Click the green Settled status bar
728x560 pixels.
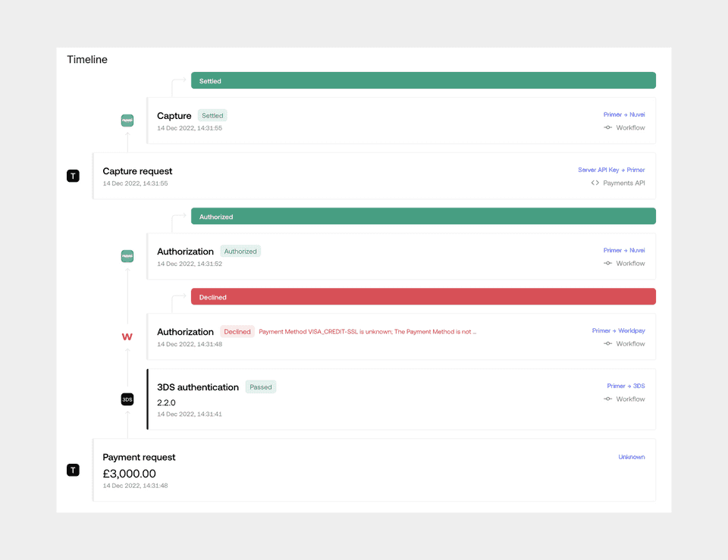point(423,80)
